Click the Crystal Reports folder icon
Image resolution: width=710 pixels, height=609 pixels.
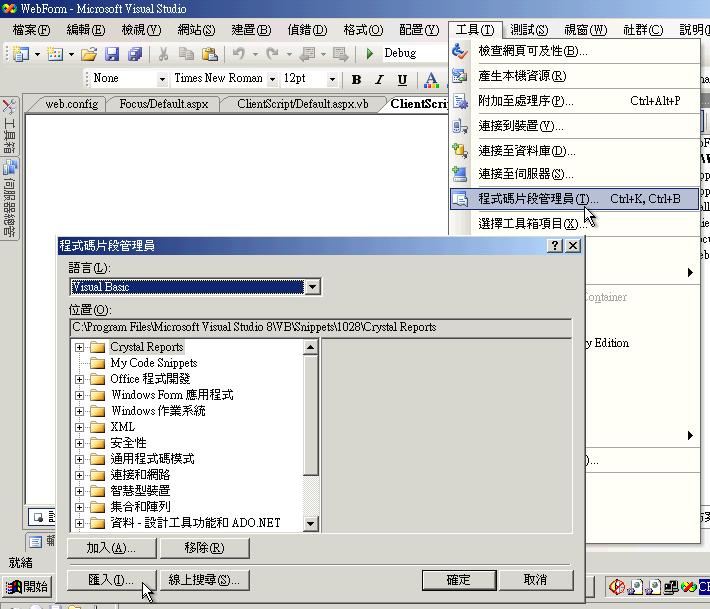click(x=97, y=347)
